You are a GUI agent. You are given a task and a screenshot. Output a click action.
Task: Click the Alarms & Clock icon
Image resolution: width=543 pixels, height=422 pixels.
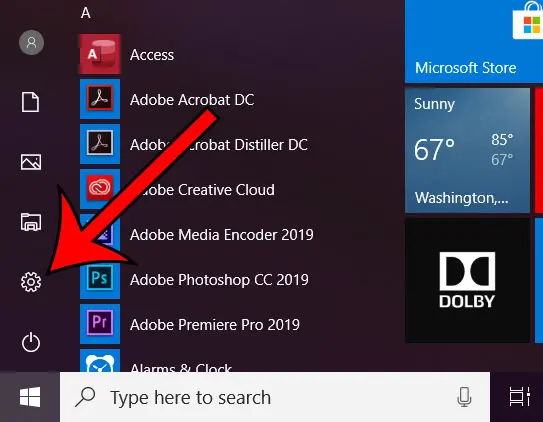click(x=100, y=361)
